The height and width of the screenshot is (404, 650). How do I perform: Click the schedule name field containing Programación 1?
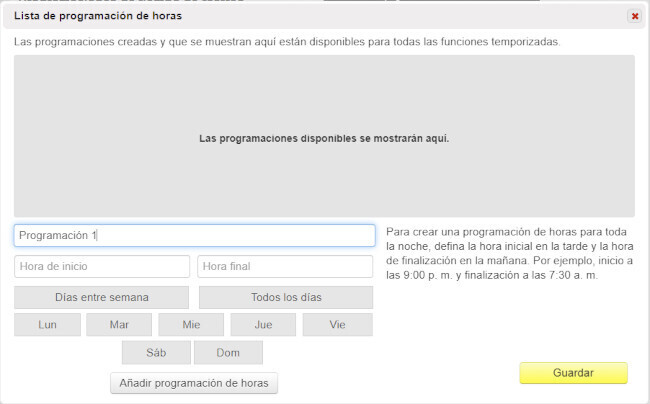194,235
